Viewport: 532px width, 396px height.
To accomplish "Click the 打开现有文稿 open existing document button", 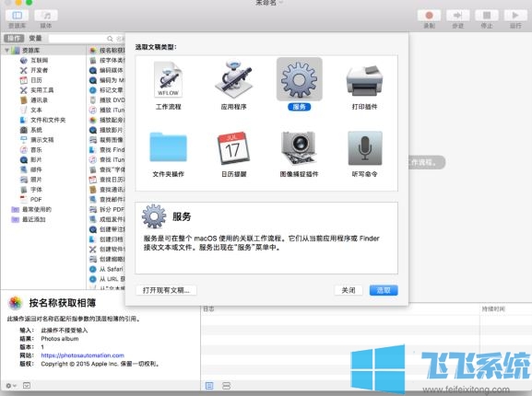I will click(x=166, y=290).
